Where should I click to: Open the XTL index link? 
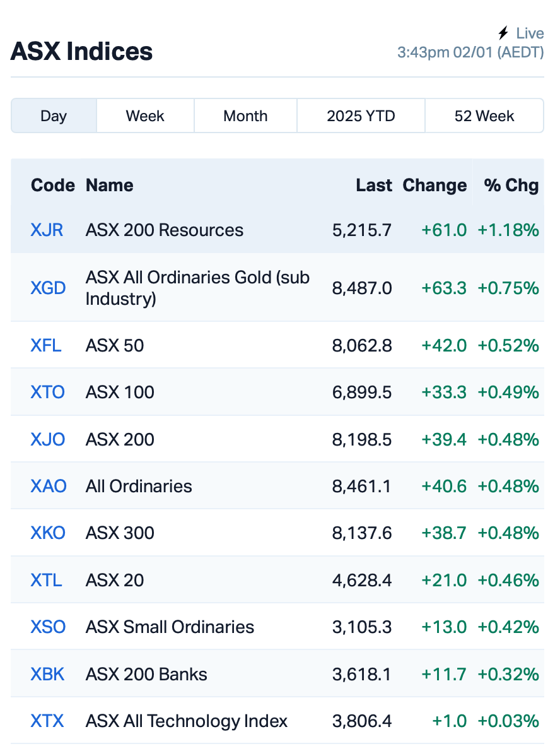coord(47,580)
